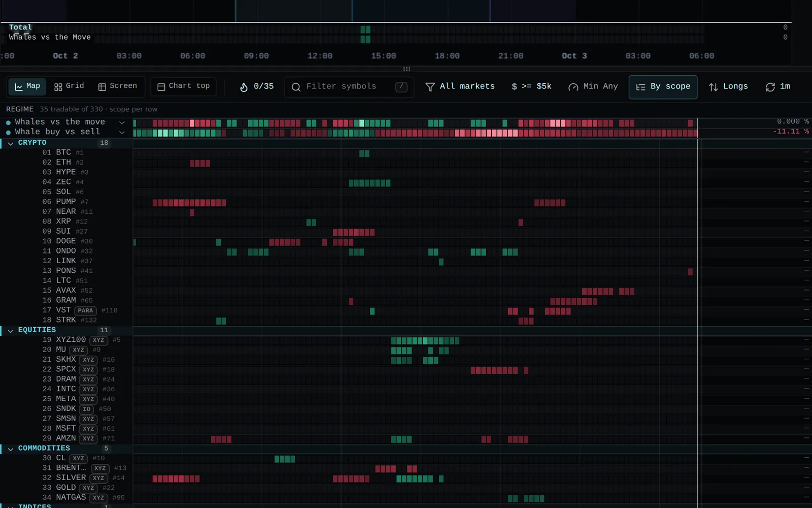Image resolution: width=812 pixels, height=508 pixels.
Task: Expand the Whale buy vs sell row chevron
Action: (122, 132)
